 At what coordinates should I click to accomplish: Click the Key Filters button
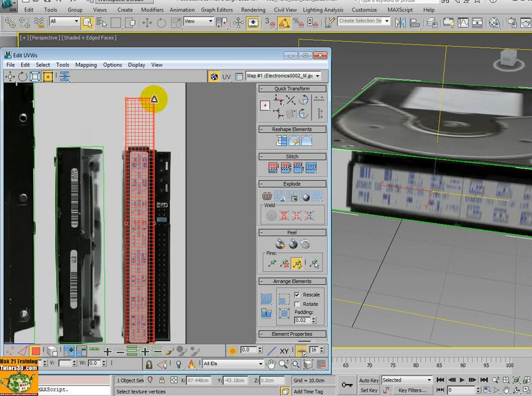412,390
